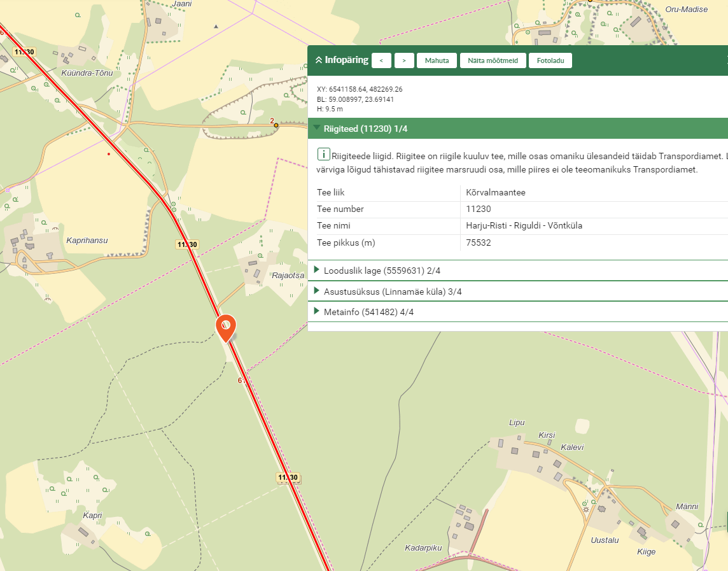The height and width of the screenshot is (571, 728).
Task: Select the Tee nimi value Harju-Risti - Riguldi - Võntküla
Action: pyautogui.click(x=524, y=226)
